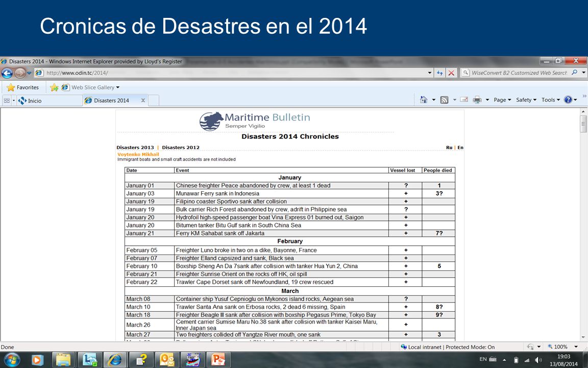Open the Quick Tabs grid icon

point(7,100)
